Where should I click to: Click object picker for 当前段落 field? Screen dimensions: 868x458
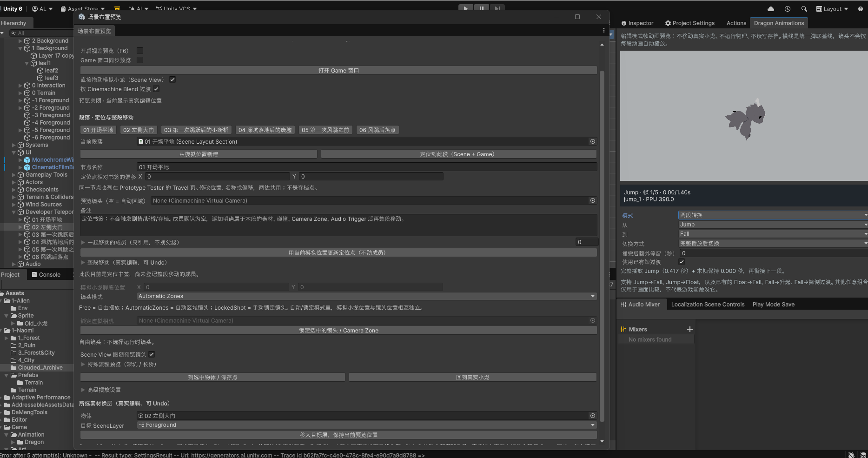point(593,141)
